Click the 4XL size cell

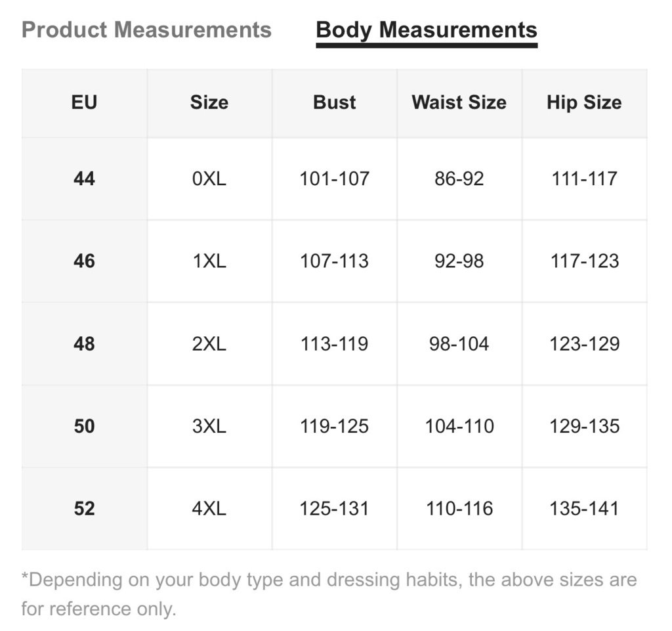209,508
